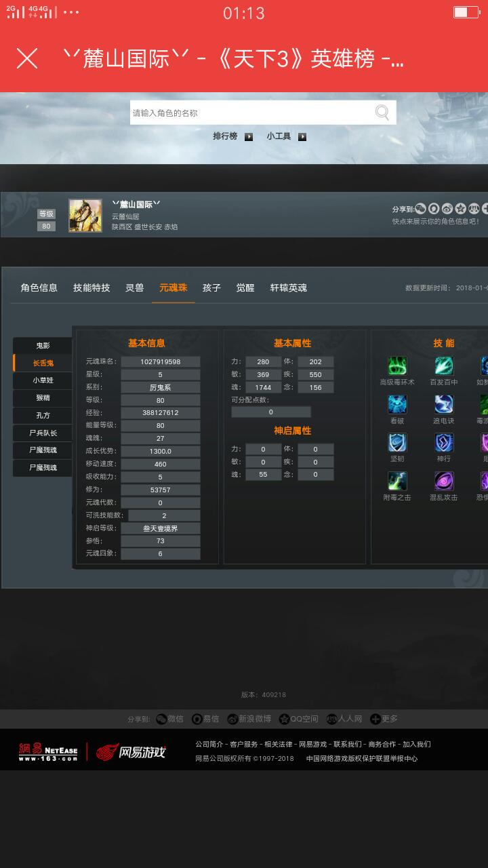Click the 附毒之击 skill icon
The width and height of the screenshot is (488, 868).
(397, 481)
